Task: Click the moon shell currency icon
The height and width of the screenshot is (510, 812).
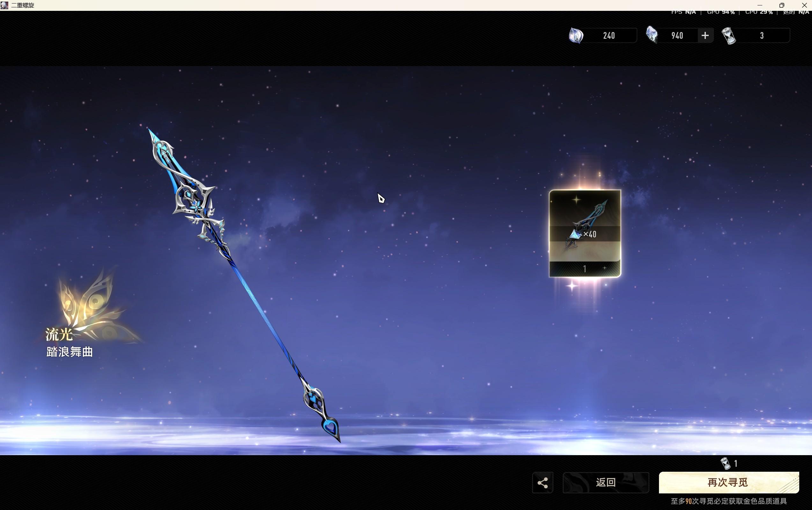Action: (x=576, y=35)
